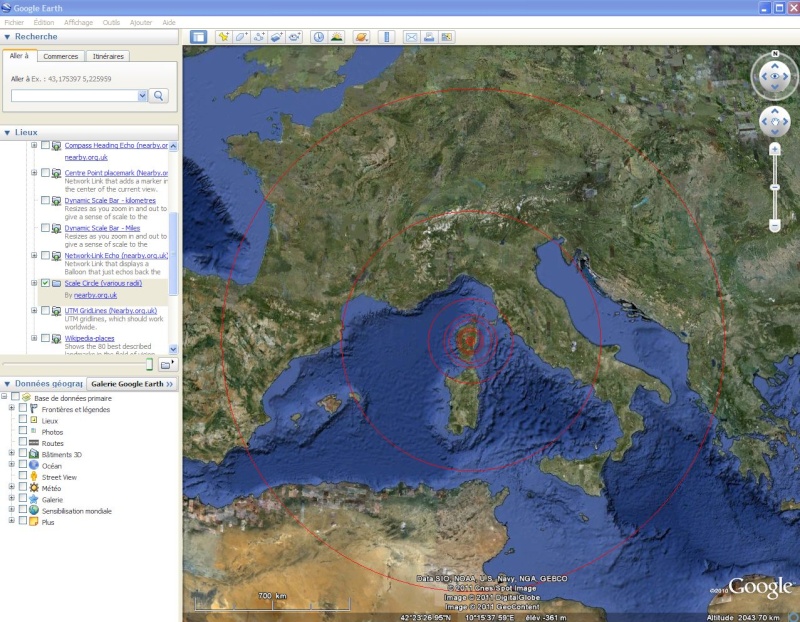Show historical imagery clock tool
This screenshot has height=622, width=800.
coord(319,37)
